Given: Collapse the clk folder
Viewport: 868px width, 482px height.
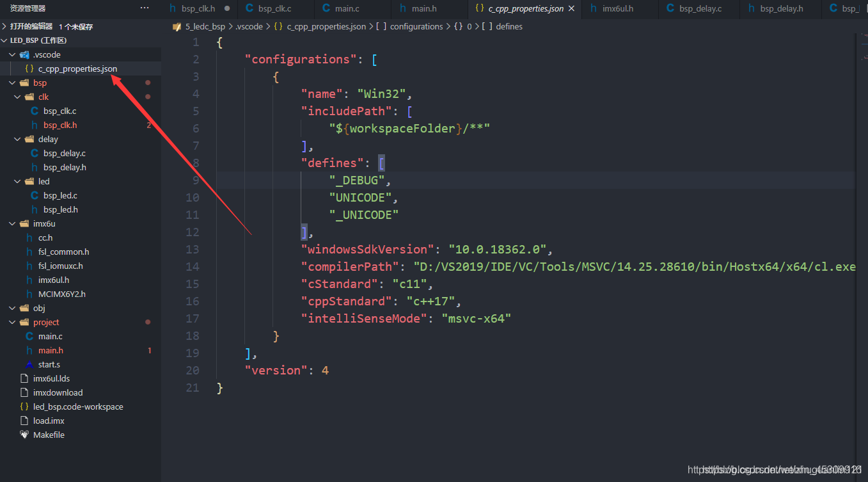Looking at the screenshot, I should click(17, 97).
